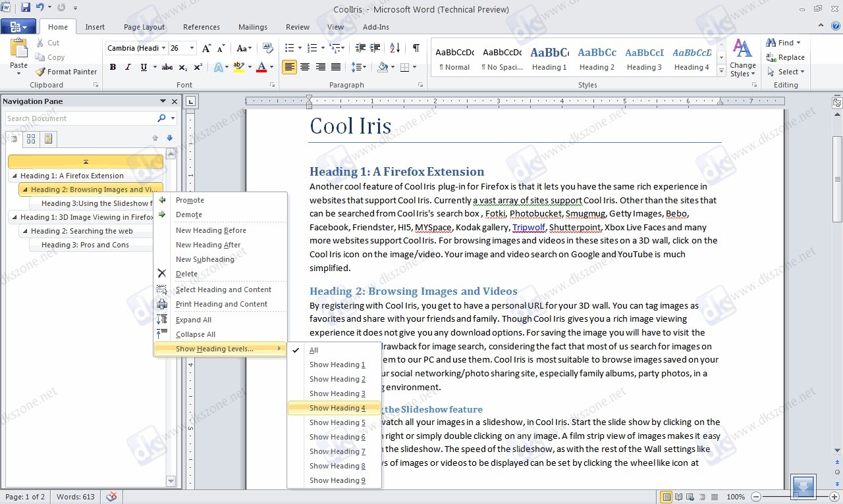Image resolution: width=843 pixels, height=504 pixels.
Task: Toggle the All heading levels check item
Action: click(334, 350)
